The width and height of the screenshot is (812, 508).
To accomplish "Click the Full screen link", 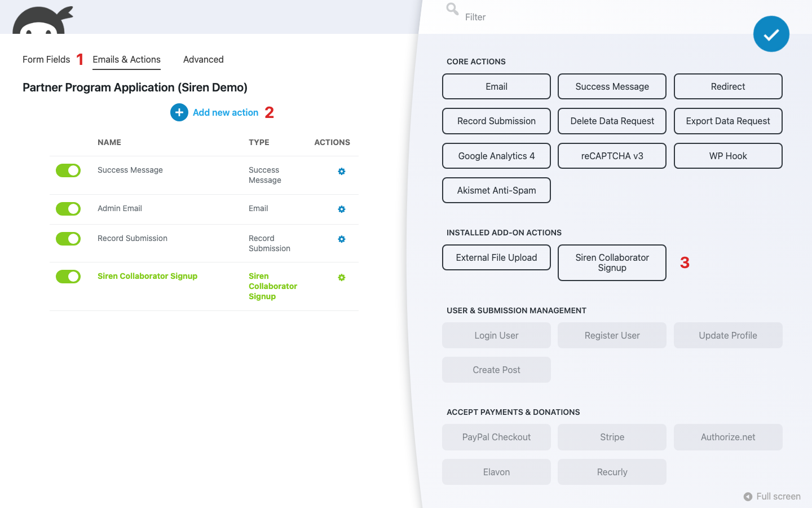I will (778, 497).
